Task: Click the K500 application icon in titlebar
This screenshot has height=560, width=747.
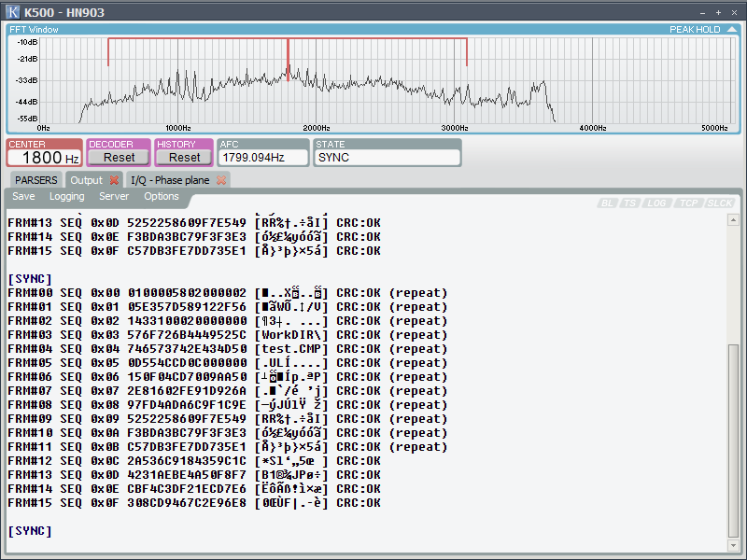Action: pos(11,11)
